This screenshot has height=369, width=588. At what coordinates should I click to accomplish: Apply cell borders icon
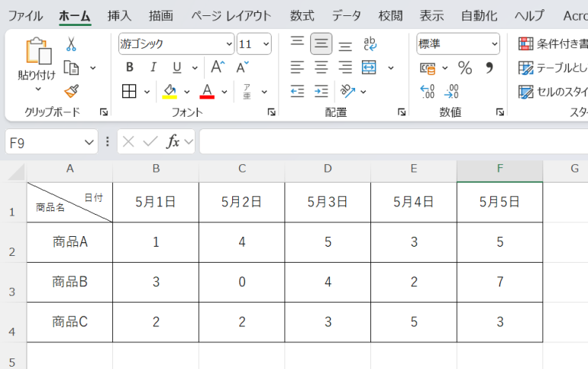tap(129, 91)
